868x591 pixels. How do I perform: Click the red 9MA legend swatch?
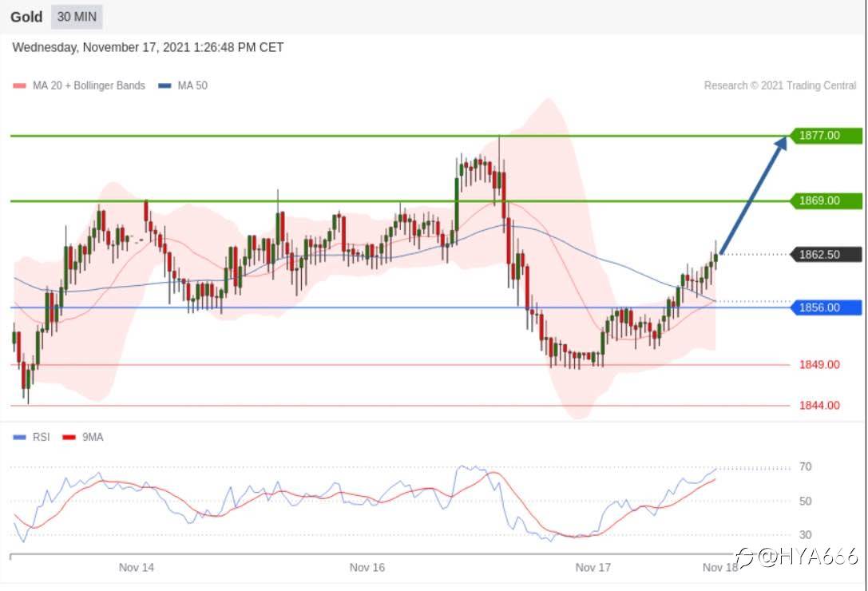[x=69, y=438]
